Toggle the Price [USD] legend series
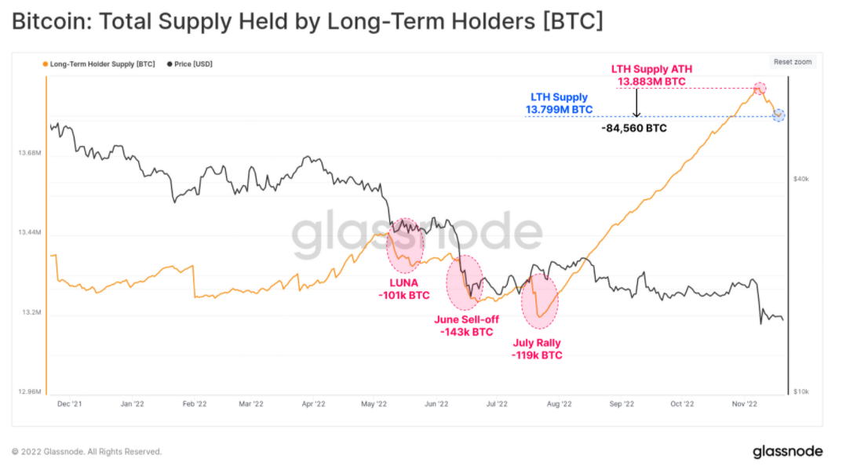The image size is (868, 466). click(x=193, y=64)
